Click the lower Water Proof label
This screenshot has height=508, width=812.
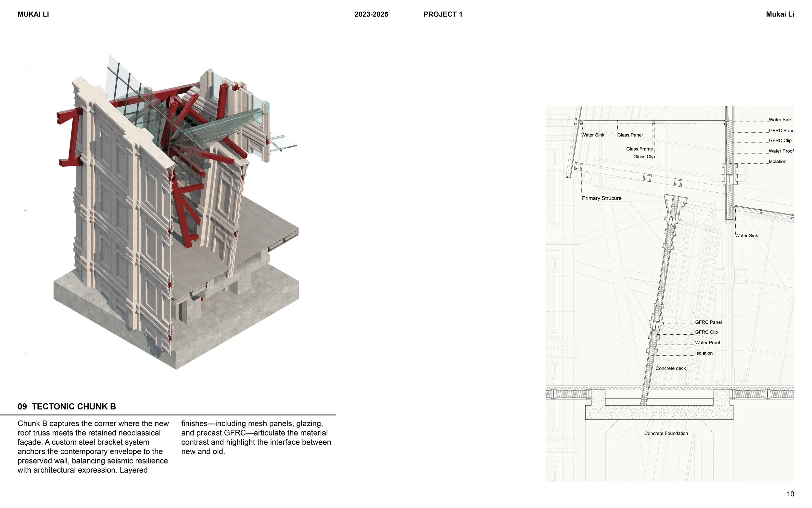tap(708, 343)
